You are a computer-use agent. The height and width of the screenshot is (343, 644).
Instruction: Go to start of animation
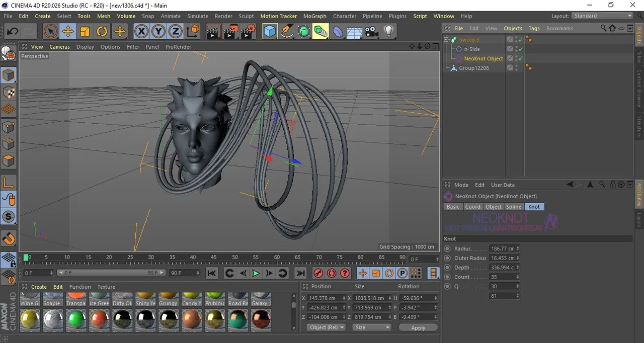212,273
